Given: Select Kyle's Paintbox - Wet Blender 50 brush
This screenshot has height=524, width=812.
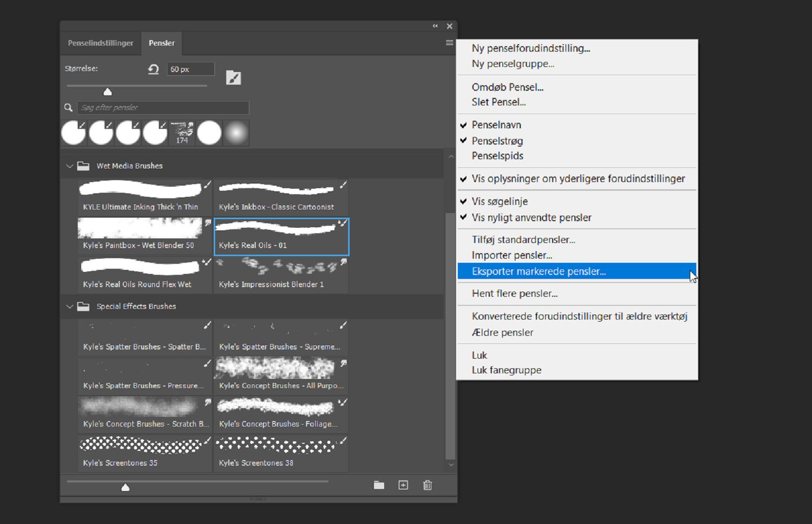Looking at the screenshot, I should (x=145, y=236).
